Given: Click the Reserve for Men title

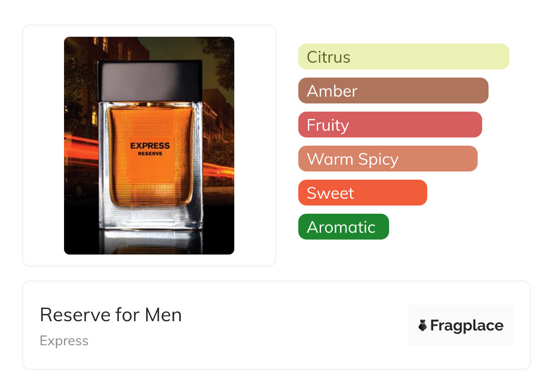Looking at the screenshot, I should click(x=111, y=315).
